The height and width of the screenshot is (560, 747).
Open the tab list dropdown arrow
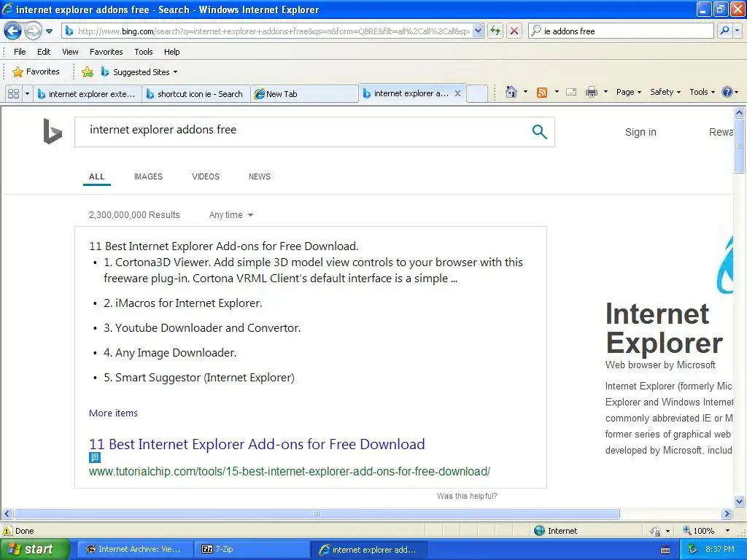coord(27,94)
